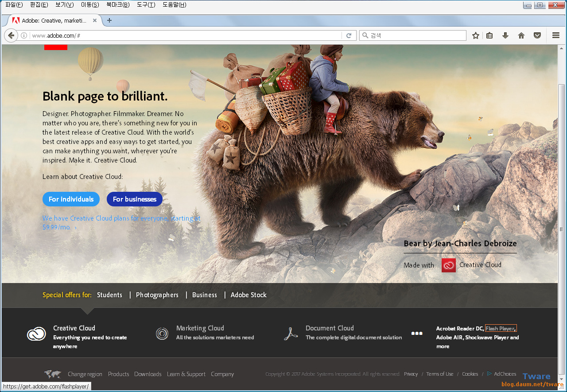Click the Adobe AIR link

pos(450,338)
